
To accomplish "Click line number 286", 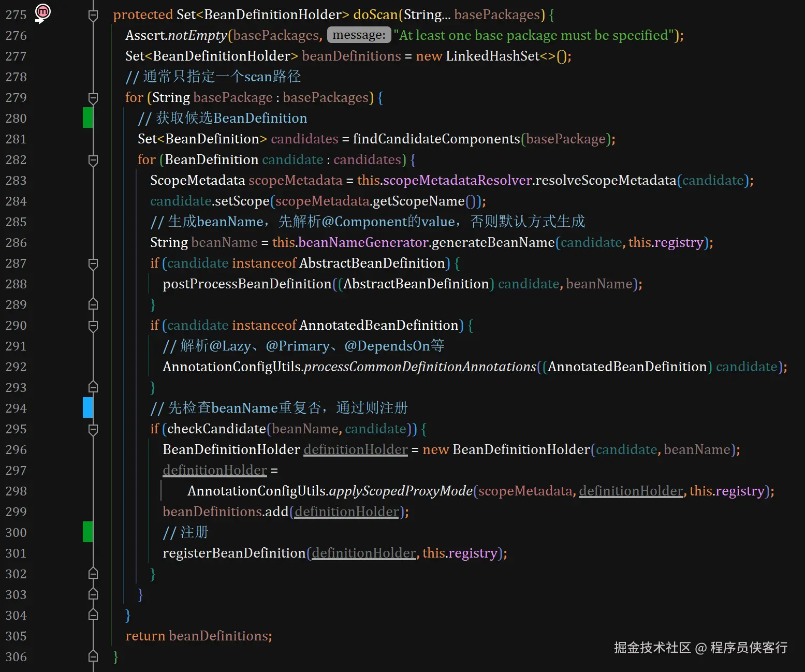I will point(16,242).
